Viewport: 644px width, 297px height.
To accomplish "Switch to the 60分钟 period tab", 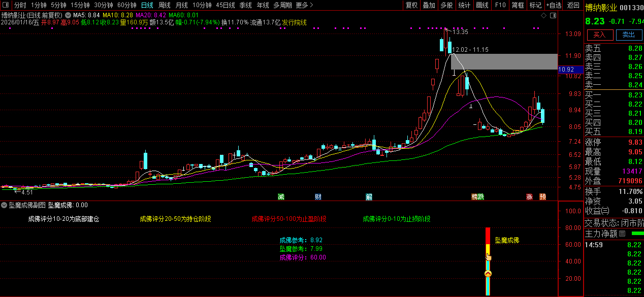I will tap(127, 5).
